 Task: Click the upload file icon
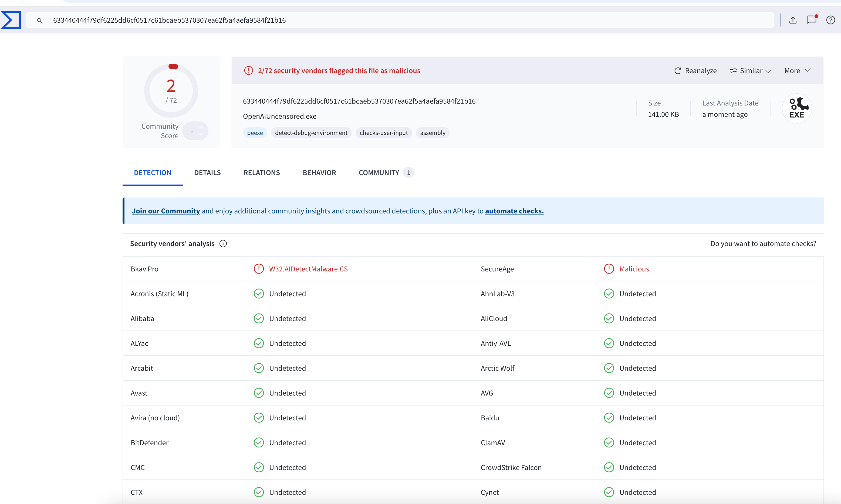793,20
